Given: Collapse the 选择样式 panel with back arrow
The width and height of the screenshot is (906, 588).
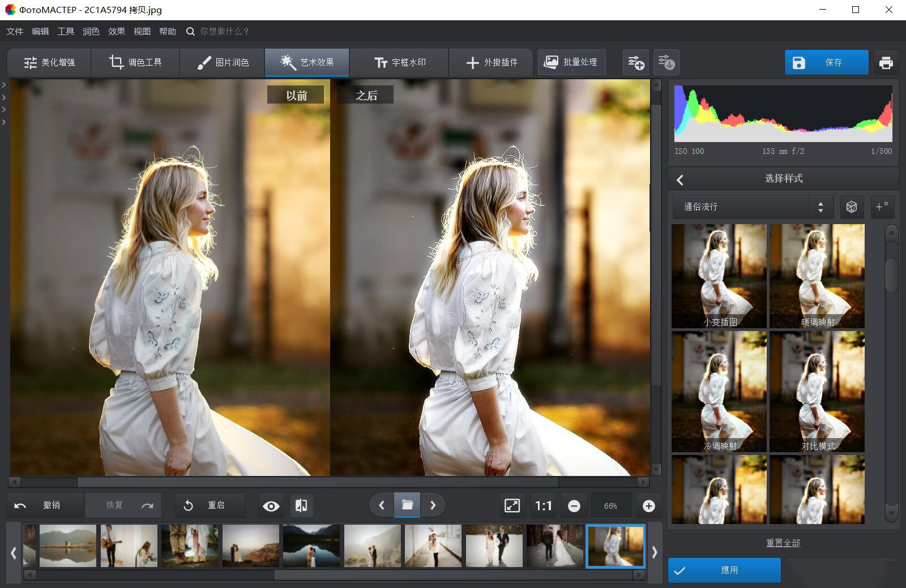Looking at the screenshot, I should click(x=679, y=179).
